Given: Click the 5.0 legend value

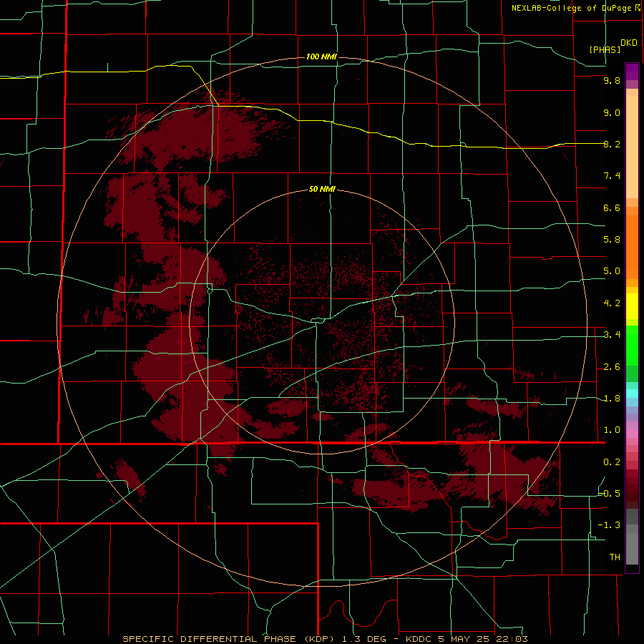Looking at the screenshot, I should click(612, 271).
